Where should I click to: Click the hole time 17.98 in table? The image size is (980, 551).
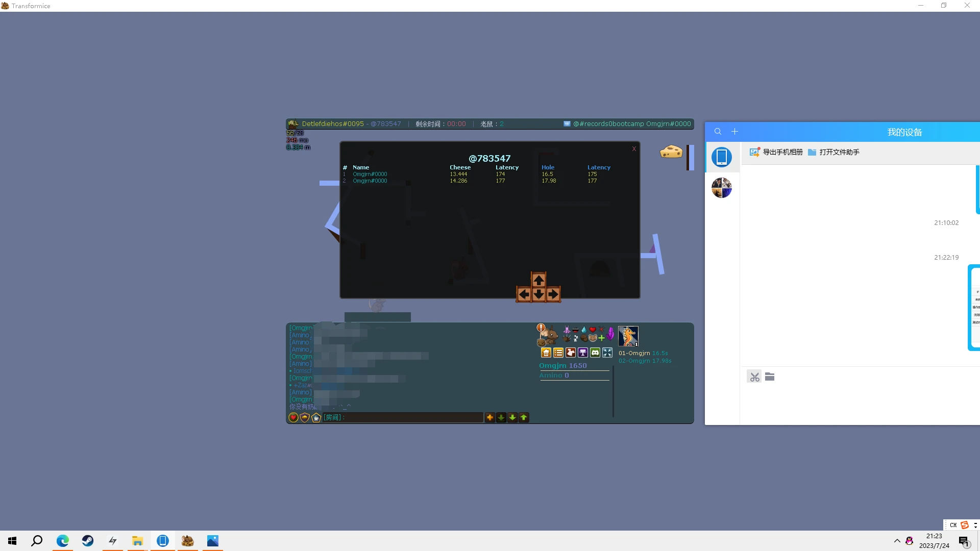[x=549, y=181]
